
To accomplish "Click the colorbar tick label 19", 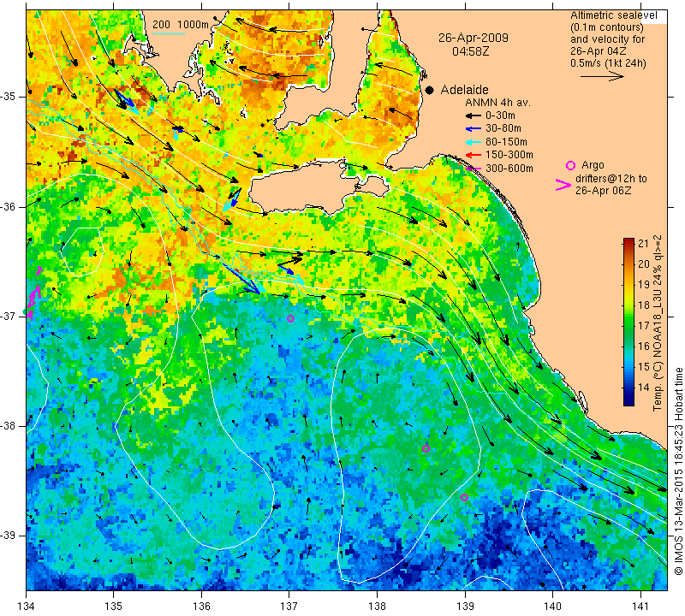I will click(x=643, y=285).
